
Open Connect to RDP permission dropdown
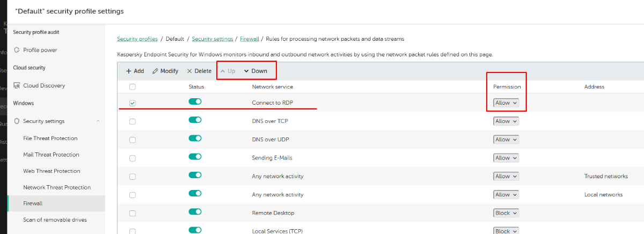click(x=506, y=103)
